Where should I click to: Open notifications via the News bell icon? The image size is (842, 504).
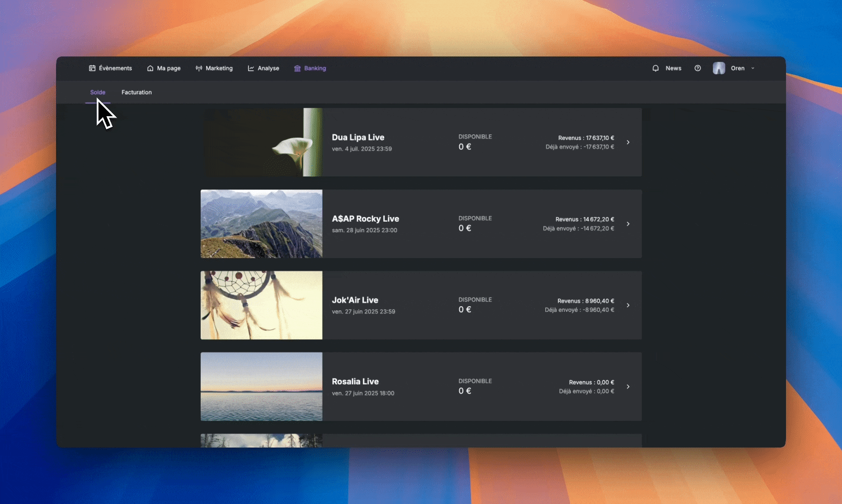click(x=656, y=68)
